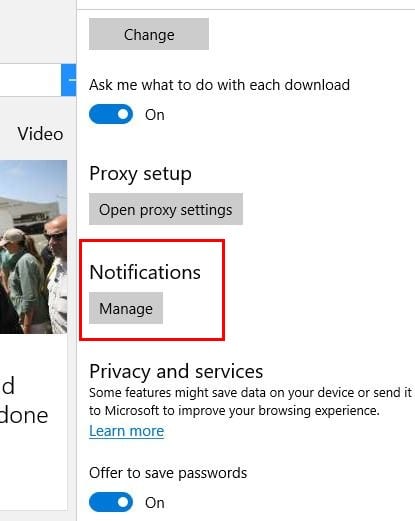415x521 pixels.
Task: Click the Change button
Action: pyautogui.click(x=149, y=34)
